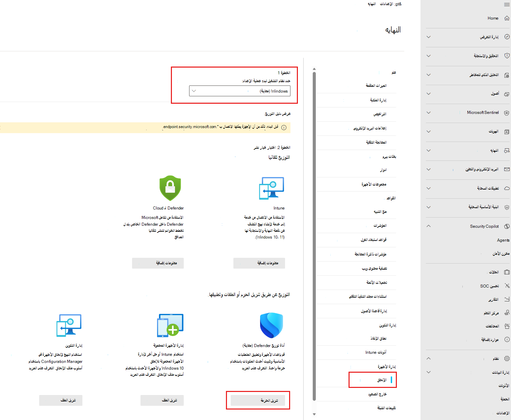Click معلومات إضافية under Intune
The height and width of the screenshot is (420, 511).
coord(259,263)
